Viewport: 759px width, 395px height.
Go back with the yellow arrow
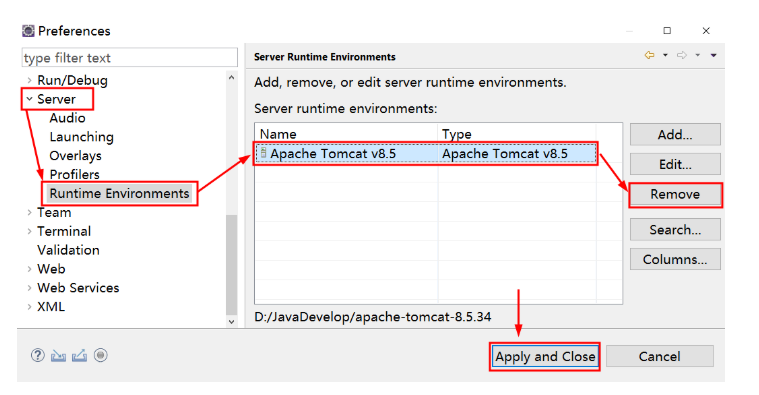coord(650,55)
